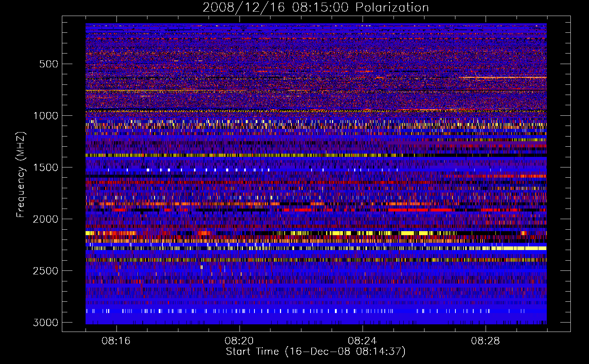
Task: Click the 08:28 time tick label
Action: [485, 341]
